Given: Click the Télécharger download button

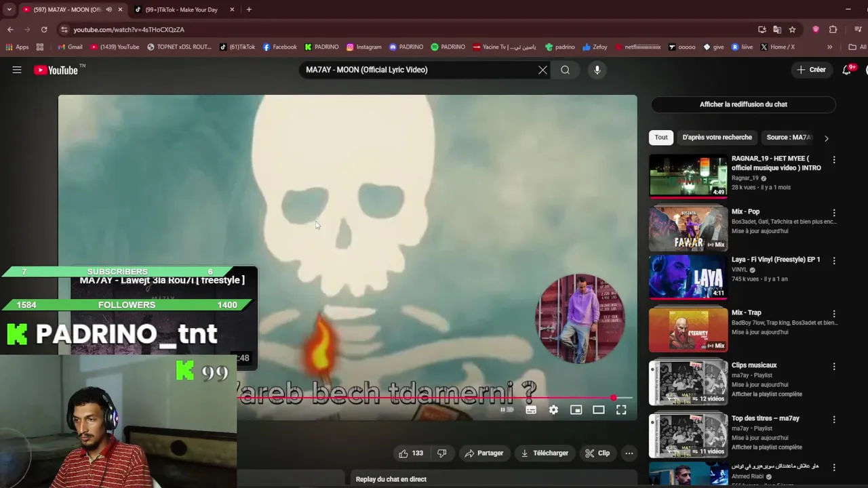Looking at the screenshot, I should 545,453.
